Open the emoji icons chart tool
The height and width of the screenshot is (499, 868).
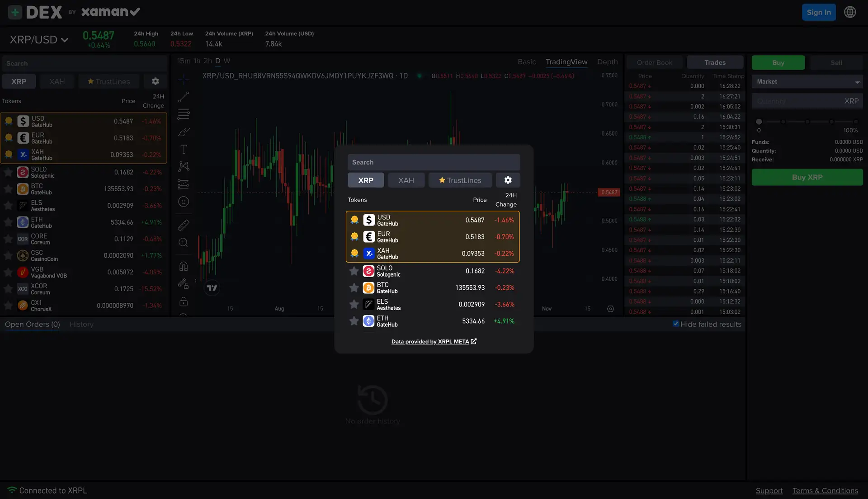coord(183,202)
